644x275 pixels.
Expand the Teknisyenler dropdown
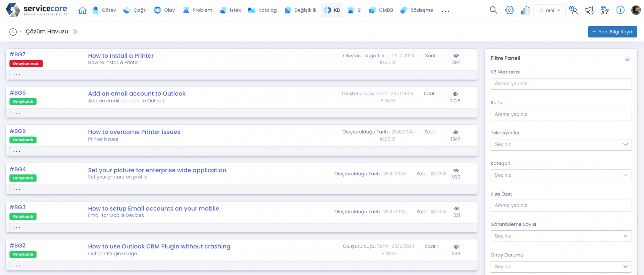pyautogui.click(x=560, y=145)
